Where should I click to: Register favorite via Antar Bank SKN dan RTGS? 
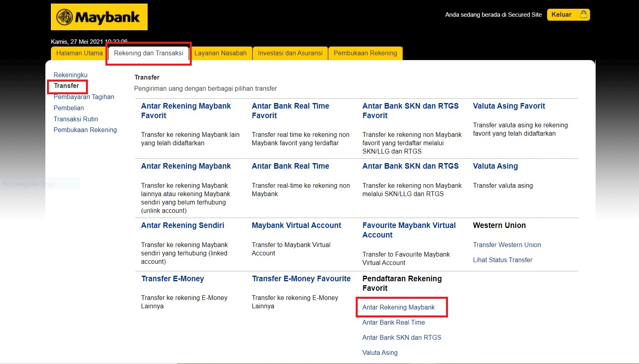click(401, 338)
